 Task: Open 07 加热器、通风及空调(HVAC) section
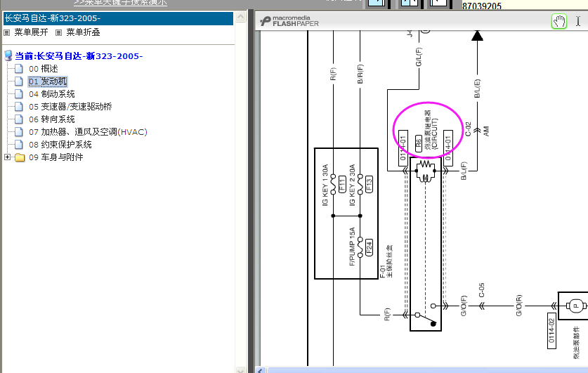tap(88, 132)
